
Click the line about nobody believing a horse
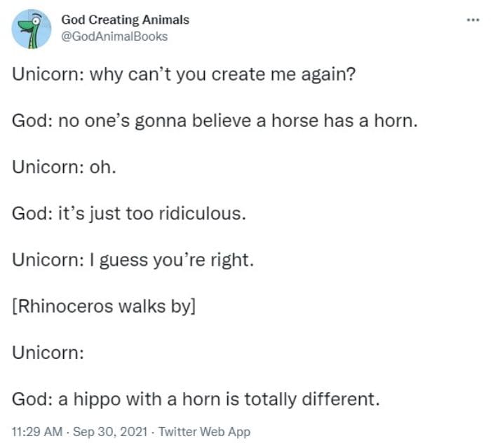click(215, 121)
